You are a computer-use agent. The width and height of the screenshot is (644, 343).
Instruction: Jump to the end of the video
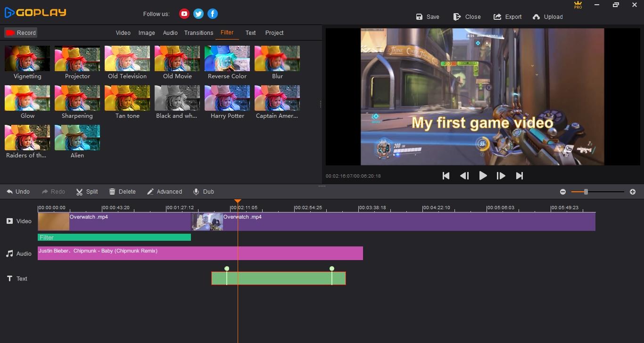[x=520, y=176]
